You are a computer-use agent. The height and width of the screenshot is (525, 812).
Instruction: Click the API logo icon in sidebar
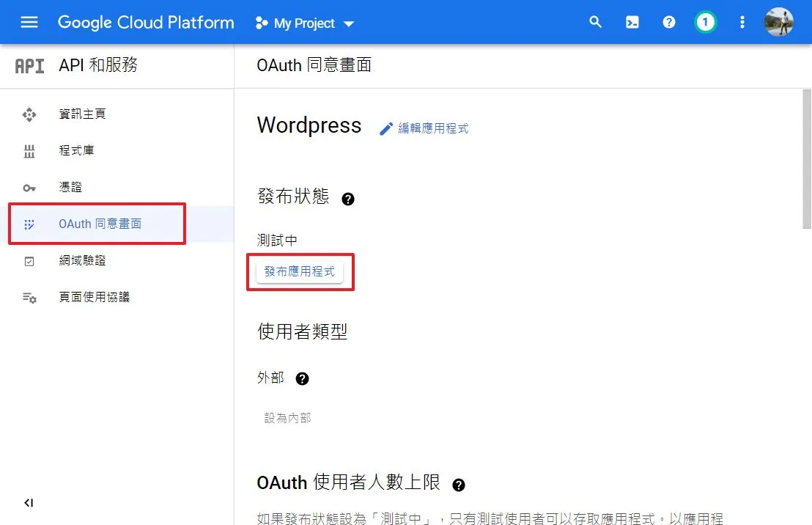click(29, 66)
